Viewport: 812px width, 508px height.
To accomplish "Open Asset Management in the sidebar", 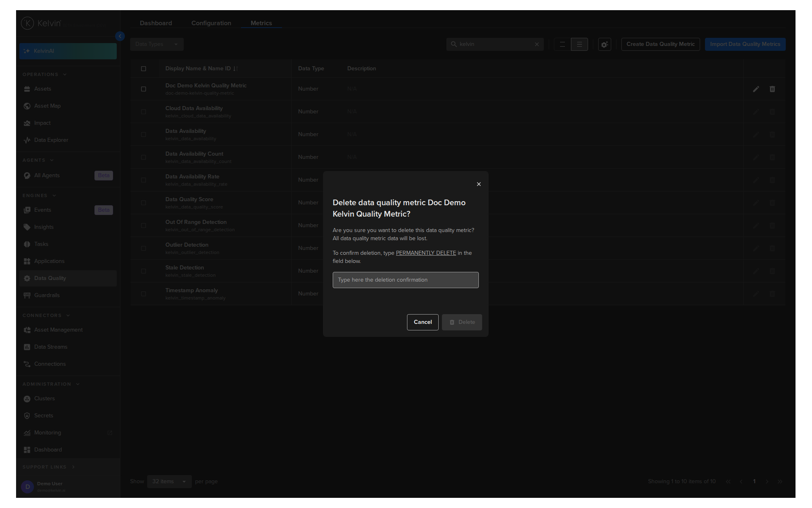I will [68, 330].
